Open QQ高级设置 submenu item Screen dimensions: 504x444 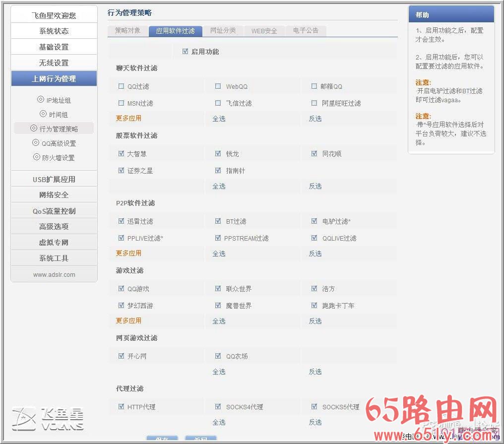[x=54, y=143]
